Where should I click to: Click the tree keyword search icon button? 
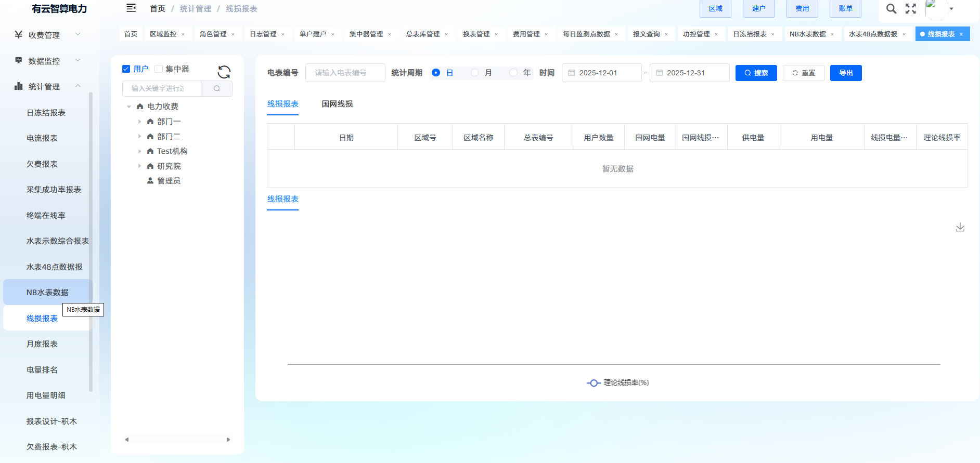click(216, 88)
